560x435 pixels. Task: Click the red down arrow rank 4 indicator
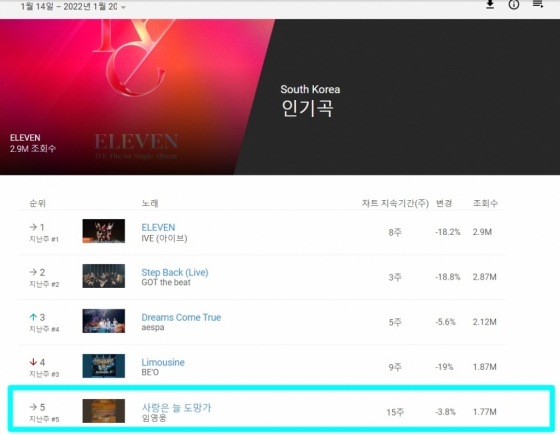pos(33,362)
